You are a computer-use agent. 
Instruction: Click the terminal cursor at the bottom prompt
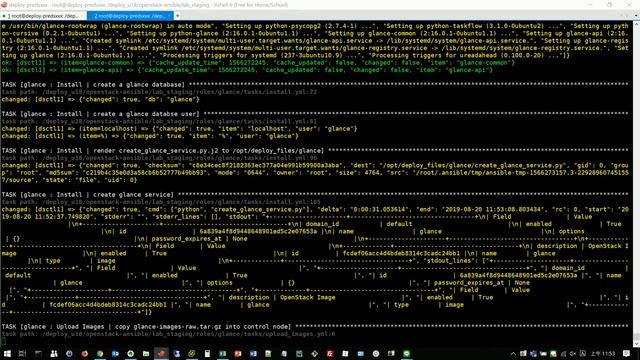3,341
